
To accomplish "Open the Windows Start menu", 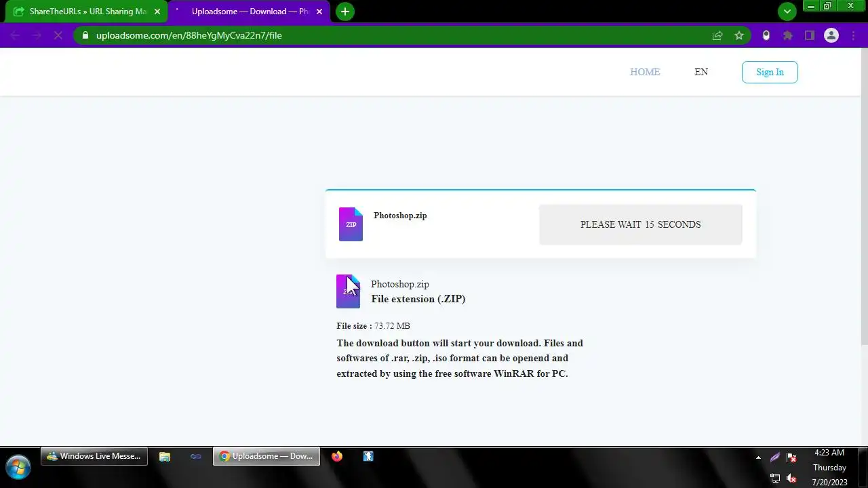I will [x=18, y=468].
